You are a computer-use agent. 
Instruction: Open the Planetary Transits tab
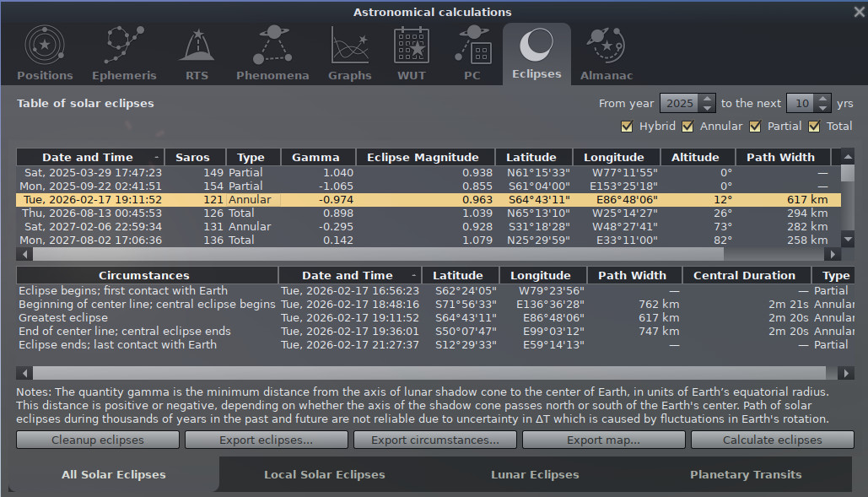pyautogui.click(x=745, y=474)
